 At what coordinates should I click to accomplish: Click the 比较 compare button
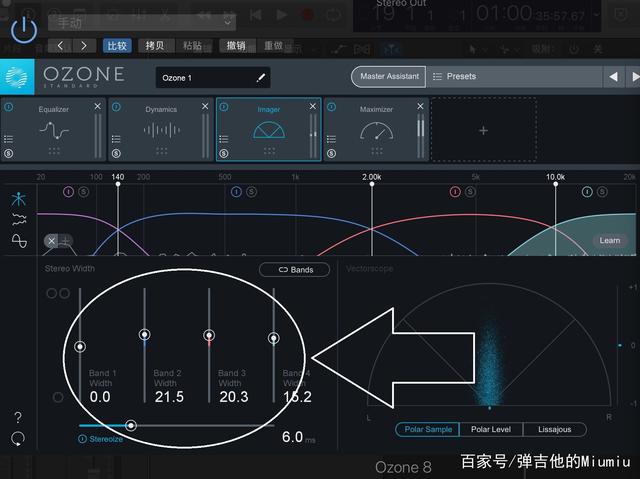[x=117, y=46]
